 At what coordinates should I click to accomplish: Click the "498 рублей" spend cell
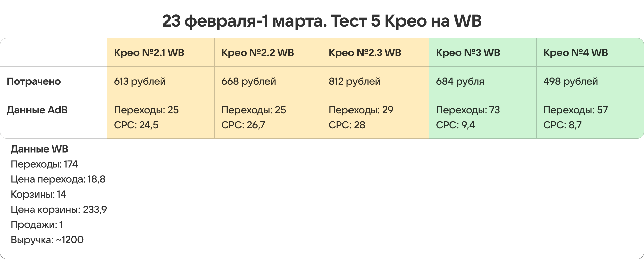[x=571, y=81]
